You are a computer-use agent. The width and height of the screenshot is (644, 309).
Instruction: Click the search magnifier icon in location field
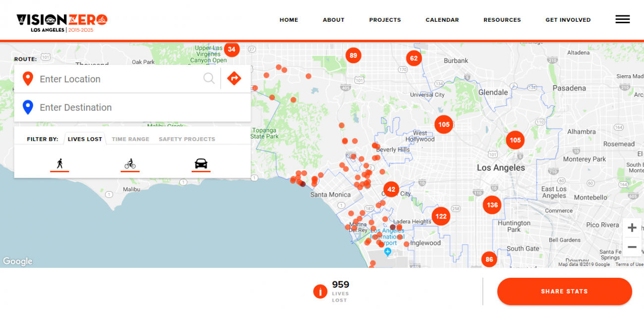[x=209, y=78]
